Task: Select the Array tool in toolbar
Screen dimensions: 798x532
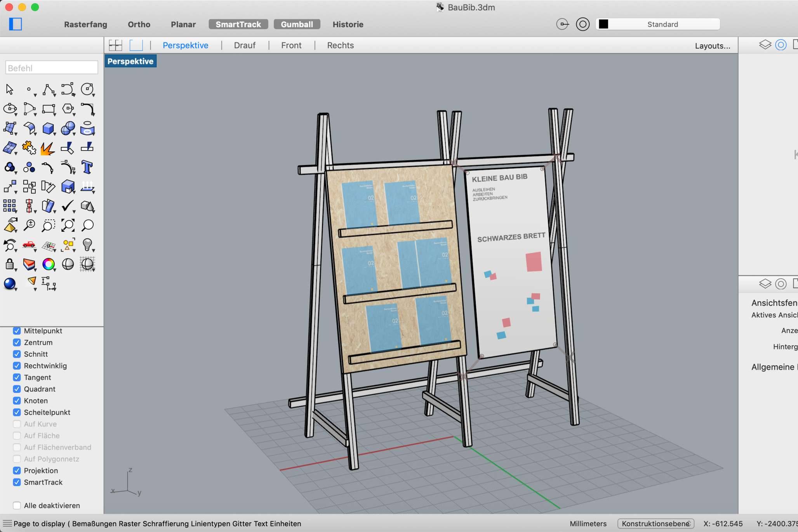Action: coord(9,205)
